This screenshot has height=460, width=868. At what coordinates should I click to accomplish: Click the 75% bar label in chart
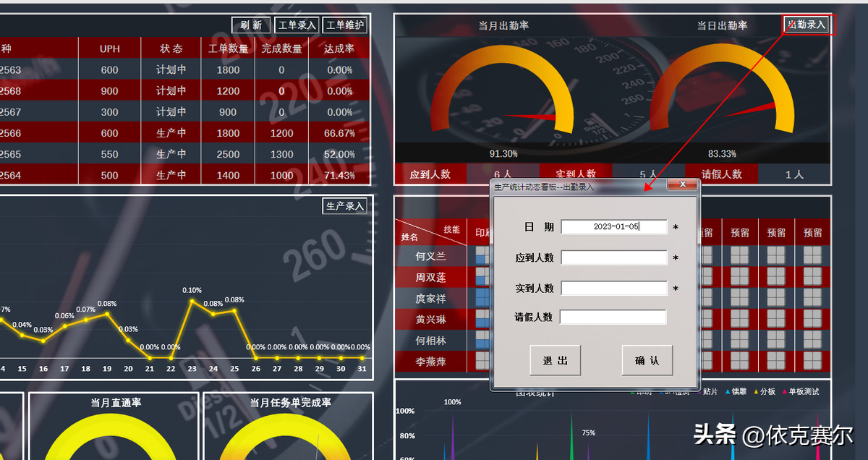(x=588, y=433)
